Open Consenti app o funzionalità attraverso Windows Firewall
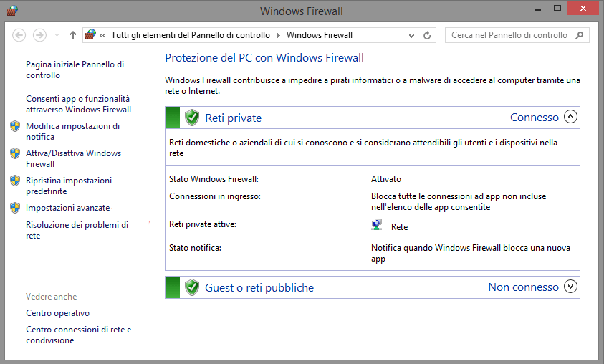 pos(79,104)
